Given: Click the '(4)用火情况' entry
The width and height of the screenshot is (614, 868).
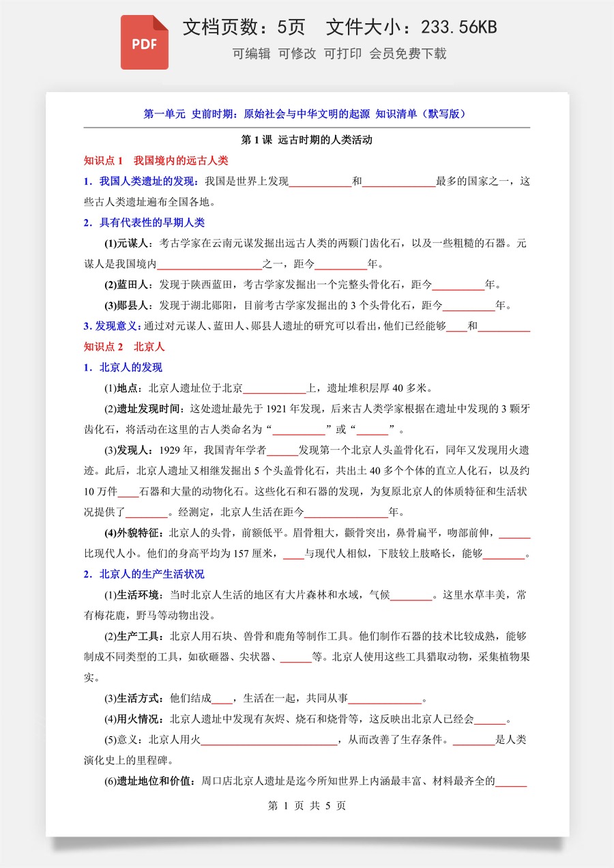Looking at the screenshot, I should tap(134, 719).
